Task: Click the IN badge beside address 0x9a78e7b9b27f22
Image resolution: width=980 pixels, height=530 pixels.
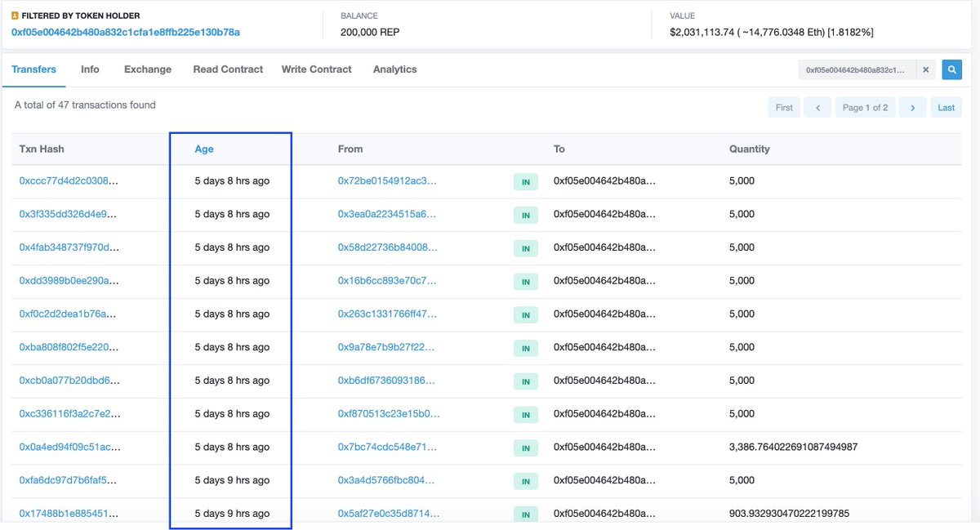Action: pyautogui.click(x=526, y=348)
